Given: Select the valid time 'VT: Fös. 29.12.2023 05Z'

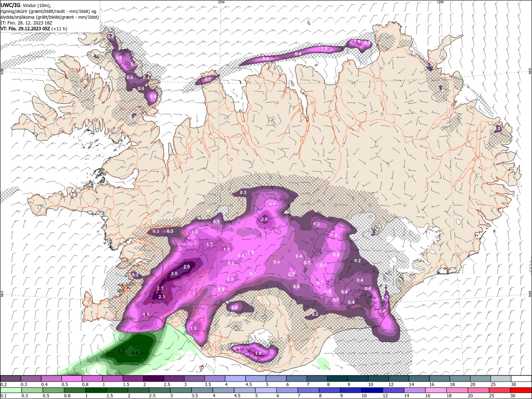Looking at the screenshot, I should coord(25,29).
